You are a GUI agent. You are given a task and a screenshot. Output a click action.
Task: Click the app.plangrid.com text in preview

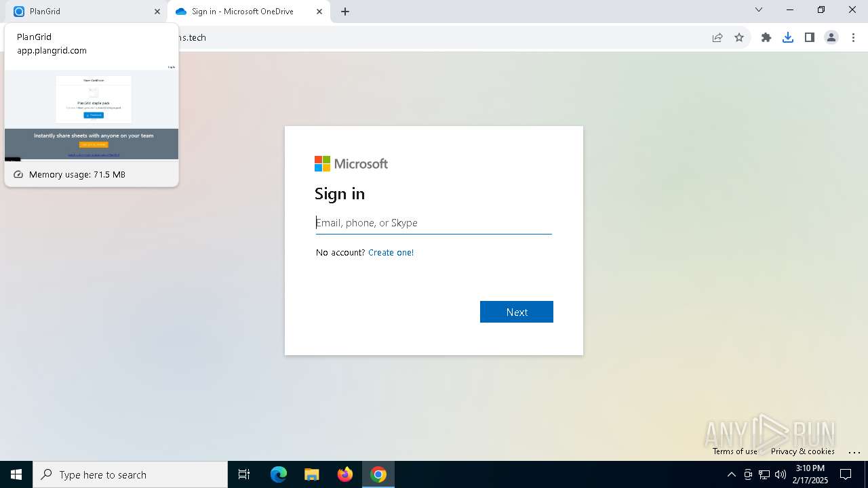click(52, 50)
